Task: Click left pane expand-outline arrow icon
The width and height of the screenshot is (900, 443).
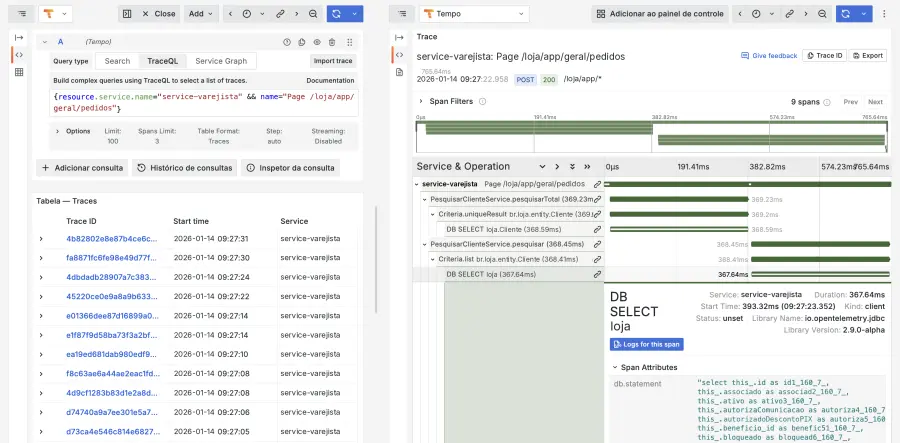Action: pos(19,37)
